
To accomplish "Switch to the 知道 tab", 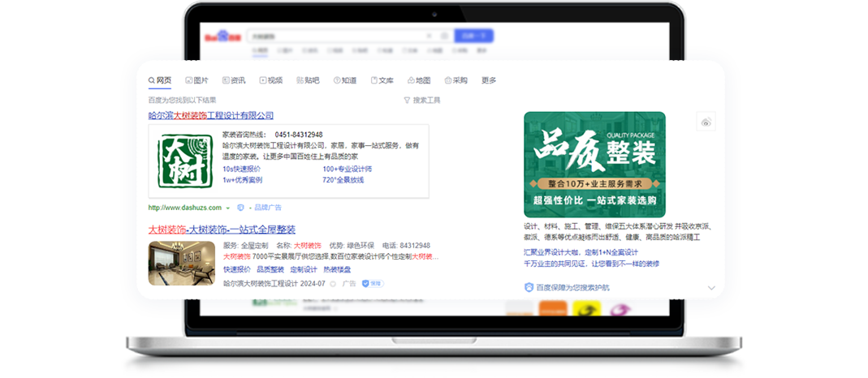I will pyautogui.click(x=345, y=80).
